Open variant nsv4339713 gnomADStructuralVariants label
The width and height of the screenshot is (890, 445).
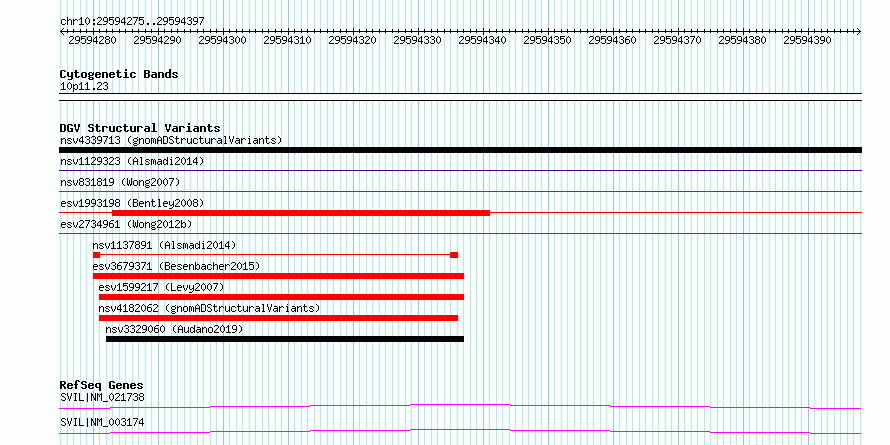[171, 140]
